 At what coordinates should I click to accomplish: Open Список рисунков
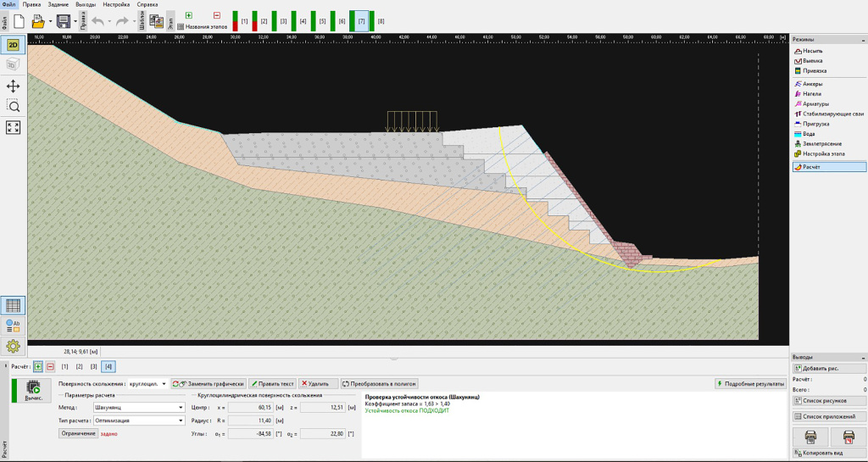pos(829,401)
